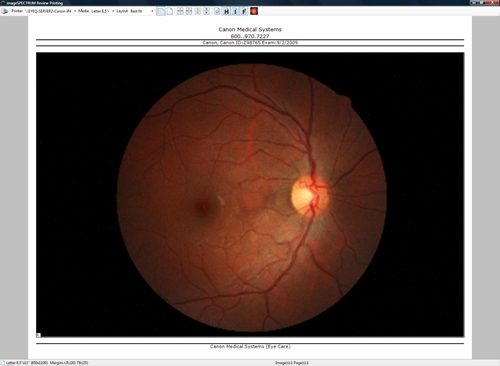Click the Canon Medical Systems (Eye Care) footer
The image size is (500, 366).
(x=250, y=346)
